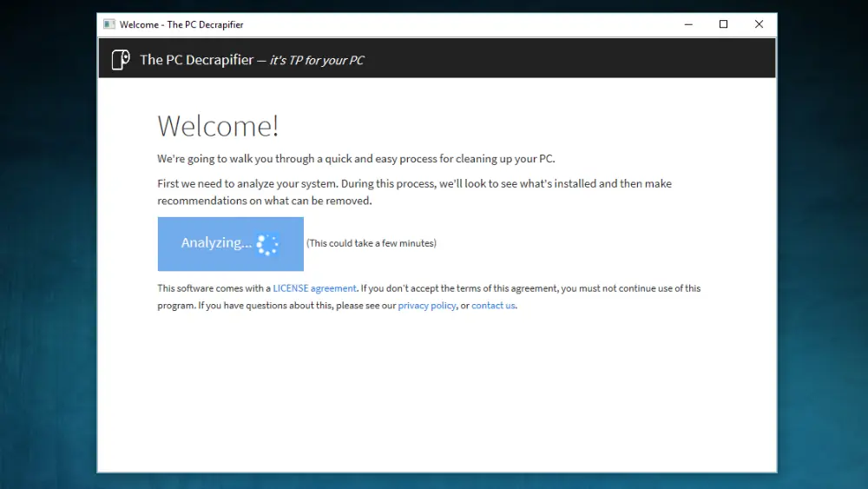Click "it's TP for your PC" tagline
This screenshot has width=868, height=489.
[x=317, y=60]
